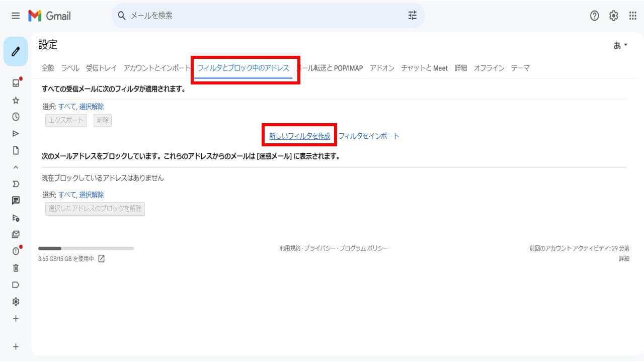
Task: Click the Compose pencil button
Action: pos(16,51)
